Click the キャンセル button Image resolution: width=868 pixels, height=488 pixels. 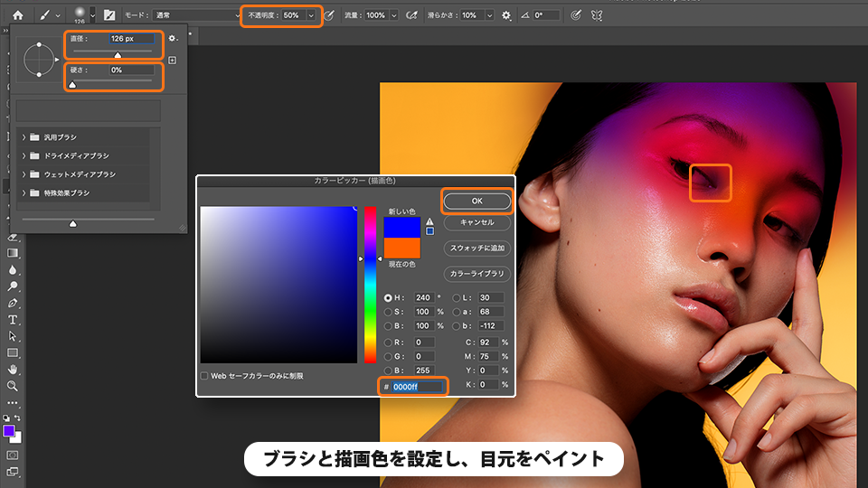(476, 222)
